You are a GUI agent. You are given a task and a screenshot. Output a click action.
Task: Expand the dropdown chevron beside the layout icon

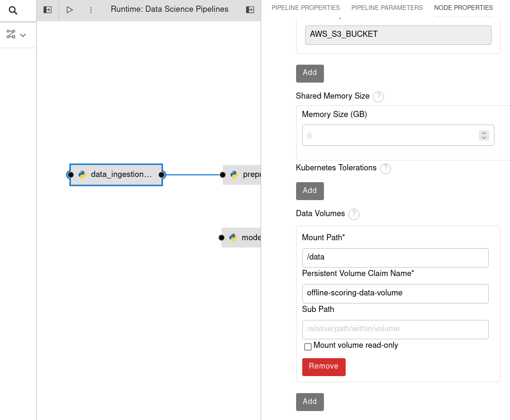pos(23,35)
